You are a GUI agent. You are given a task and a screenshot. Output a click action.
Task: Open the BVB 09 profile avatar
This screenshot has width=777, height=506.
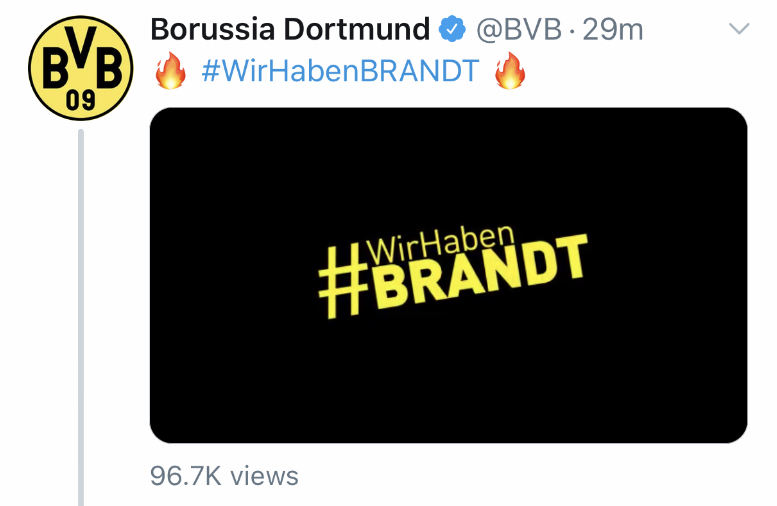pyautogui.click(x=81, y=68)
